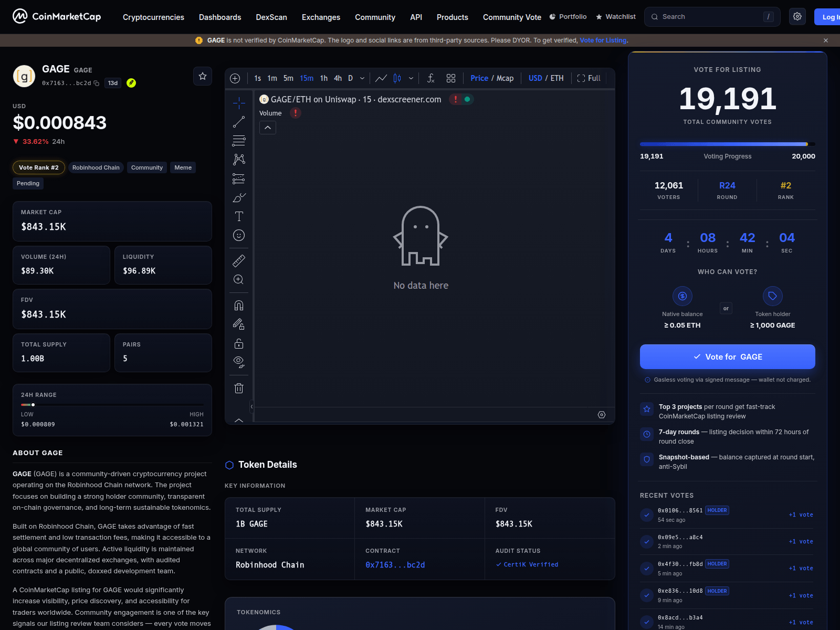The width and height of the screenshot is (840, 630).
Task: Dismiss the unverified warning banner
Action: pyautogui.click(x=826, y=40)
